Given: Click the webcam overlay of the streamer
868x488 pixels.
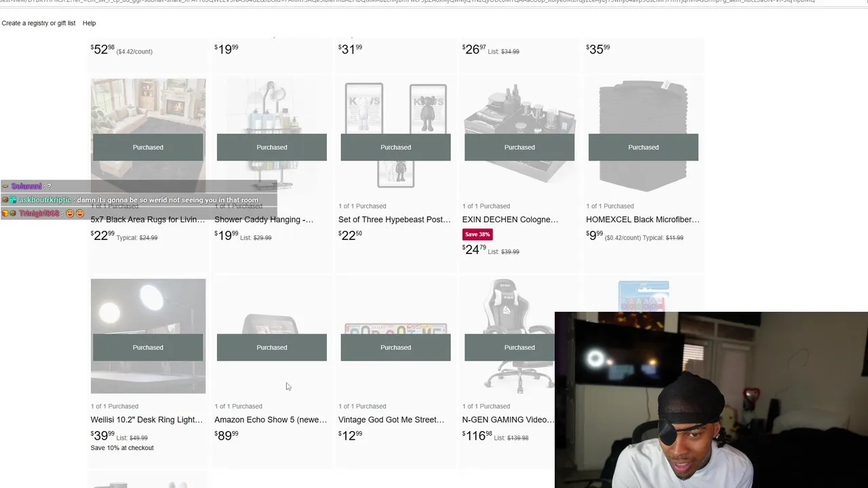Looking at the screenshot, I should pyautogui.click(x=711, y=400).
